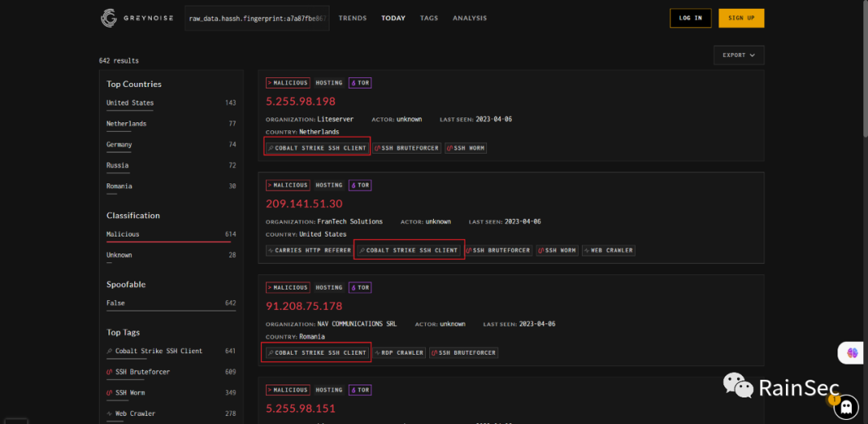Click SSH Bruteforcer tag under 5.255.98.198
The image size is (868, 424).
[407, 148]
